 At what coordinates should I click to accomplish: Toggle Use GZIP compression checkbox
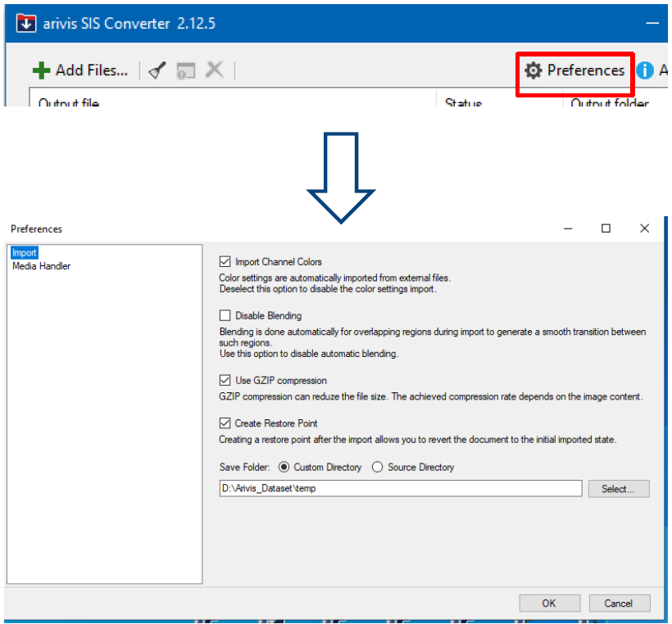coord(225,381)
